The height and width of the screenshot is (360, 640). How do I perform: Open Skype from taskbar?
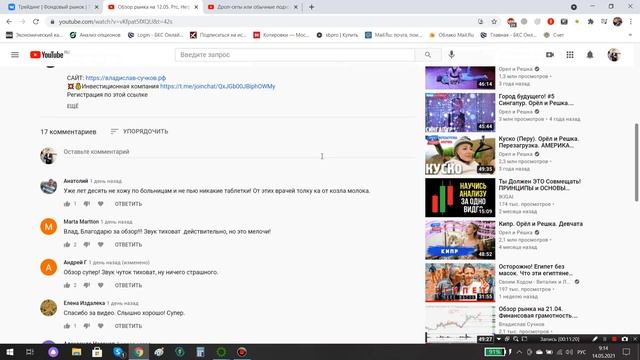(x=118, y=352)
